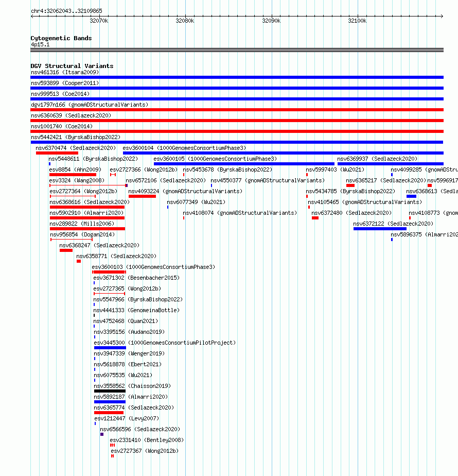Screen dimensions: 458x476
Task: Click the 32100k ruler tick label
Action: (357, 21)
